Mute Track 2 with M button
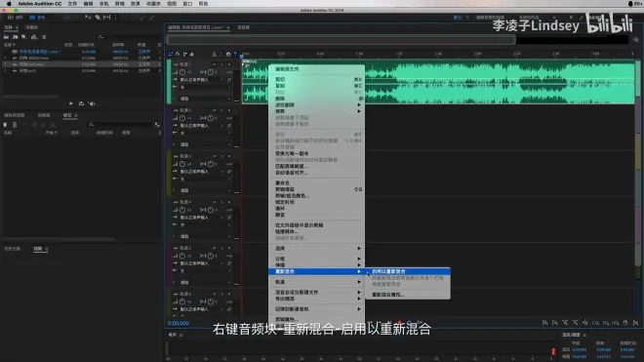 tap(215, 110)
